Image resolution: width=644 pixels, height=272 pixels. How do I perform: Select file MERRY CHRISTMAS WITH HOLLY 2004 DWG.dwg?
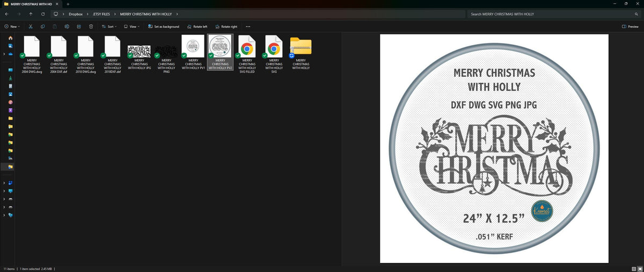[32, 54]
